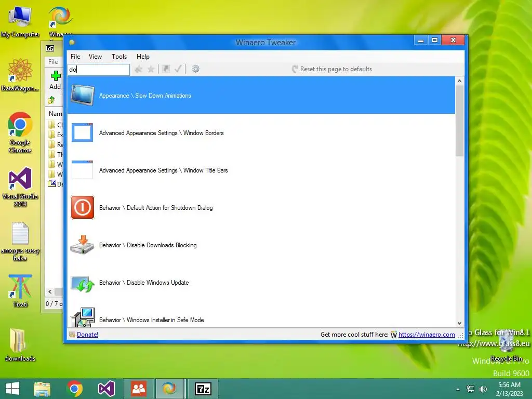
Task: Select 'Appearance \ Slow Down Animations' result
Action: pyautogui.click(x=261, y=96)
